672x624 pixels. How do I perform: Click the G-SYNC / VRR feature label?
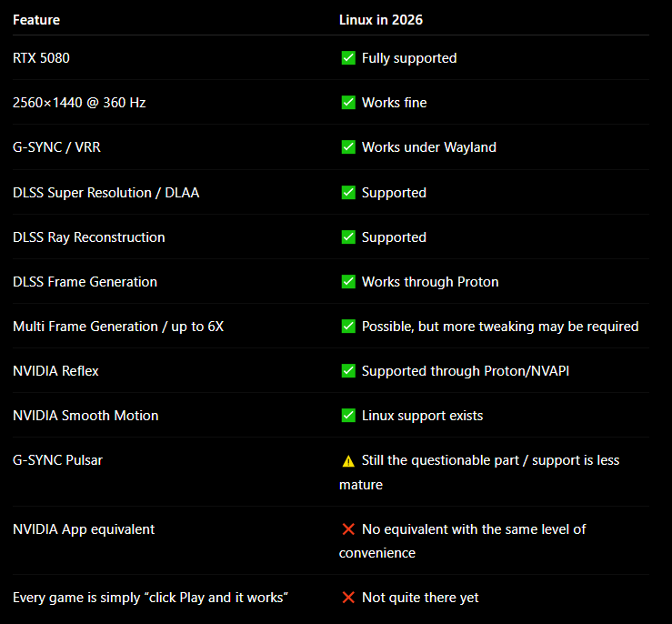click(56, 147)
